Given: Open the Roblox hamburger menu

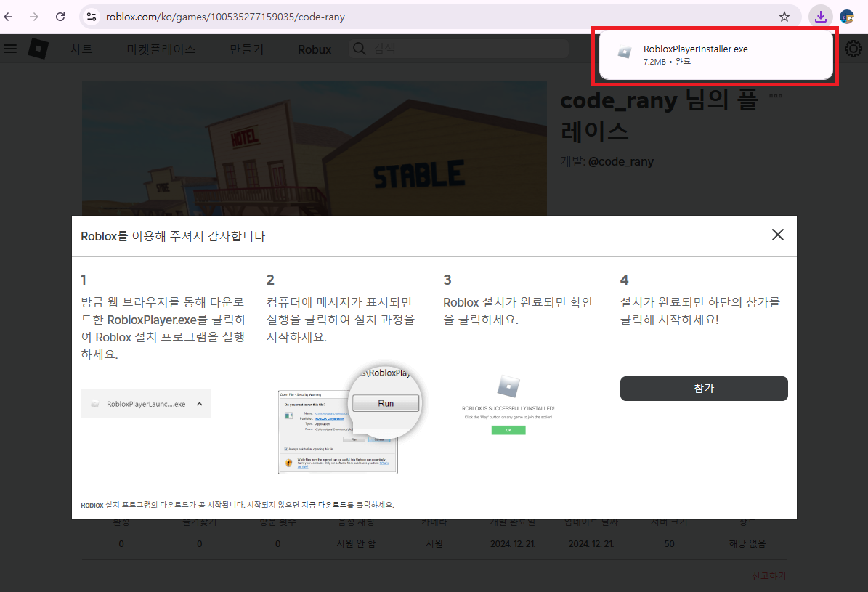Looking at the screenshot, I should [10, 49].
